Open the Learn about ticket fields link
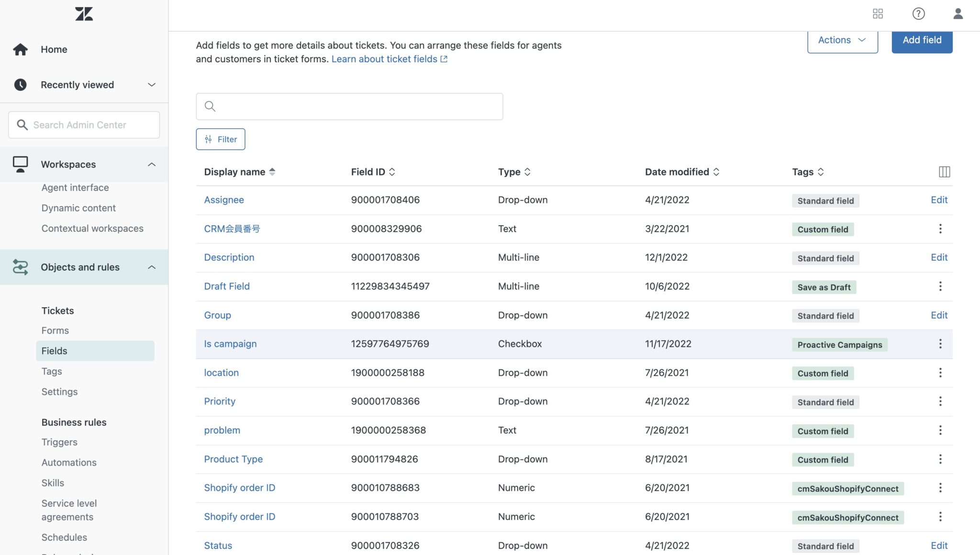The image size is (980, 555). pyautogui.click(x=385, y=59)
